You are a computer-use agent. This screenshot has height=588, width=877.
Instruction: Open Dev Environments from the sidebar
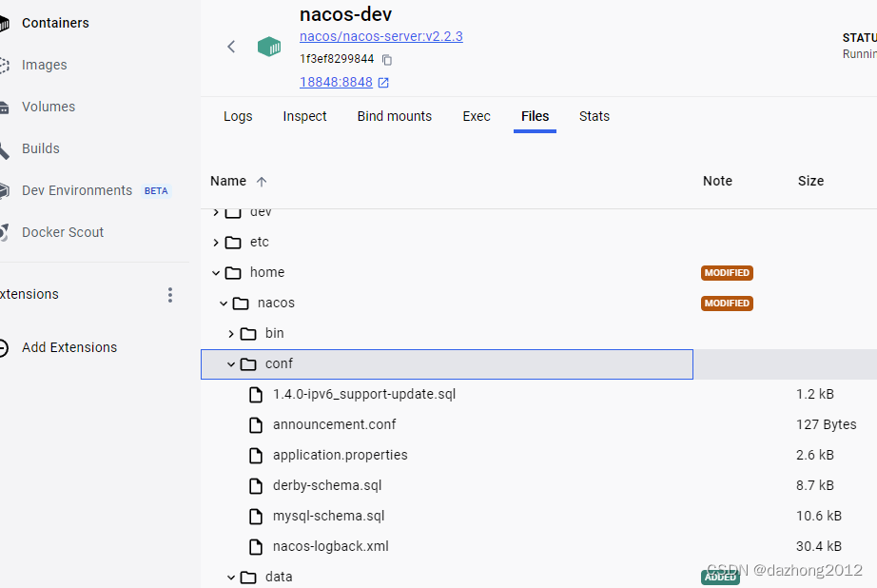(x=76, y=190)
